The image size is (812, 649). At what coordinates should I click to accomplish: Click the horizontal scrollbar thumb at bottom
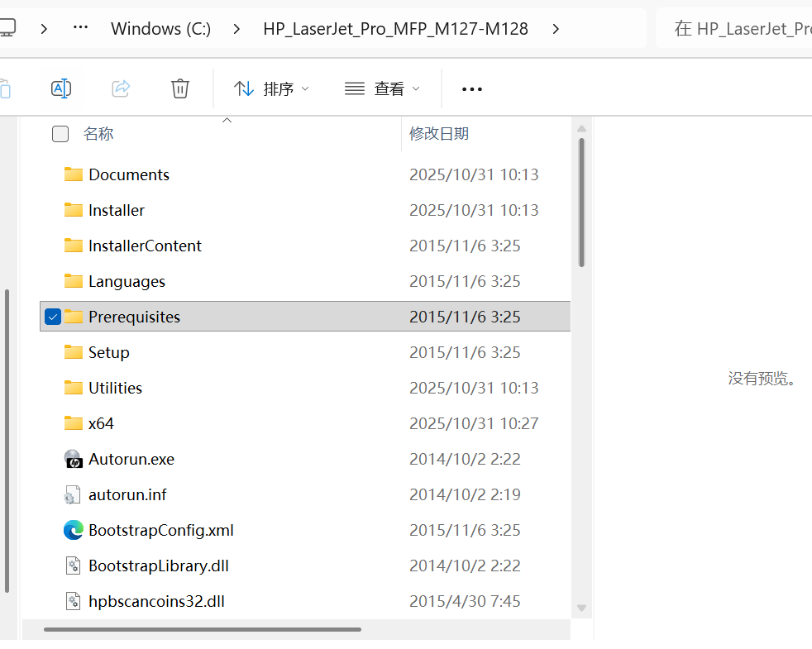click(x=203, y=630)
